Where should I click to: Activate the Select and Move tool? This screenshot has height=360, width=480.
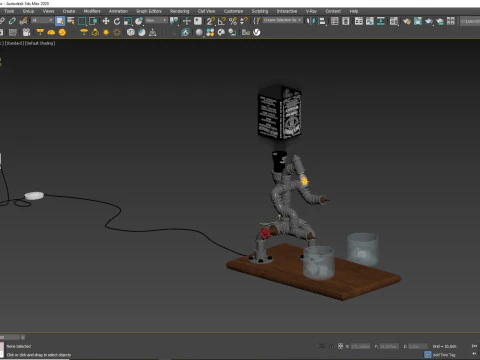coord(106,21)
